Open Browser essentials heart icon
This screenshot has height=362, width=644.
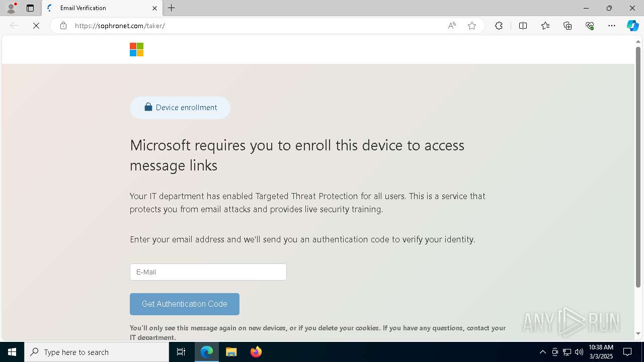590,26
